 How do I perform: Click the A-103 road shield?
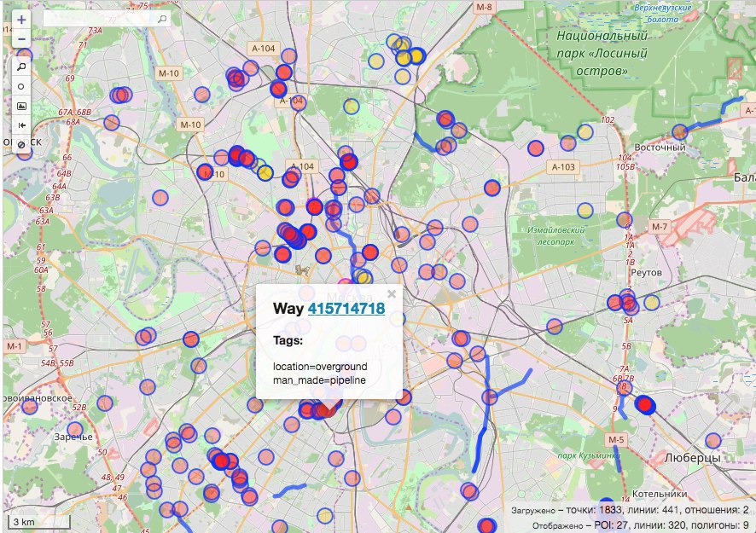pos(563,167)
